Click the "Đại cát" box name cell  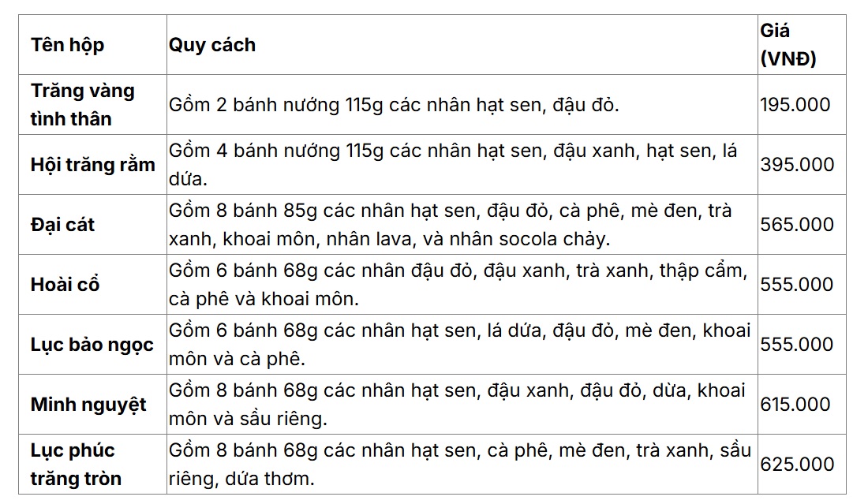[x=62, y=225]
